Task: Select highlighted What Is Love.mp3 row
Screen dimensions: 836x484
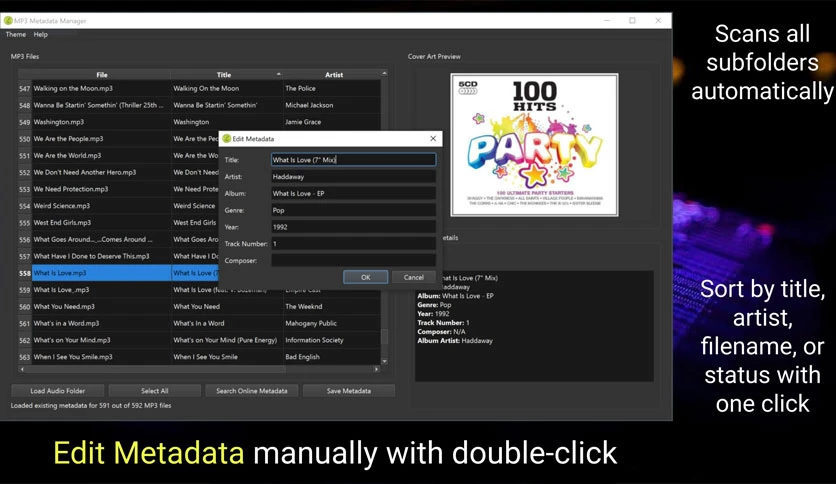Action: coord(101,273)
